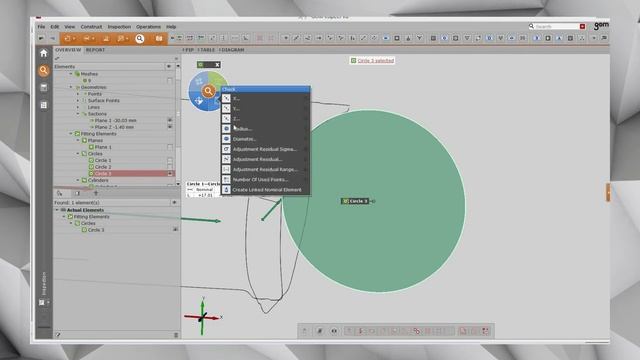Screen dimensions: 640x360
Task: Toggle the visibility checkbox for Circle 2
Action: [x=170, y=167]
